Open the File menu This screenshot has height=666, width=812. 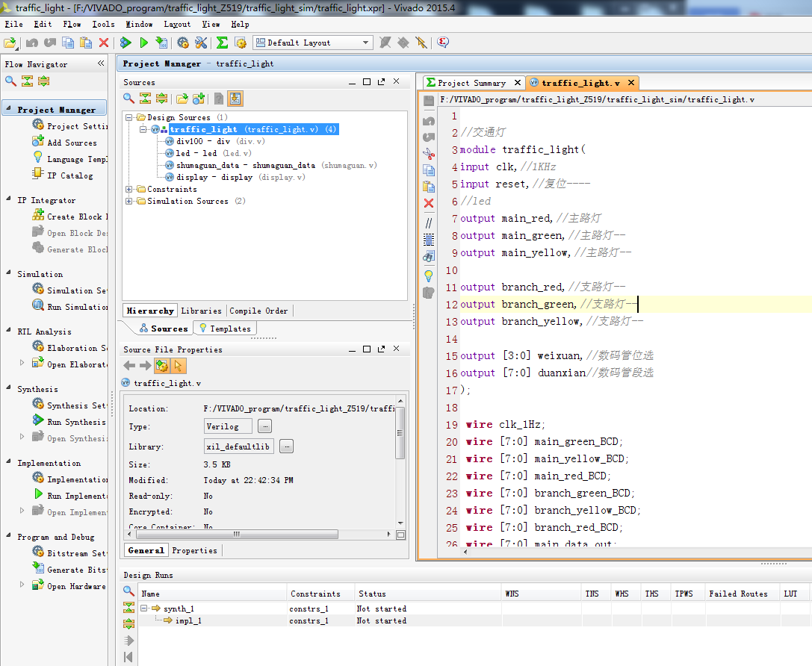coord(14,25)
